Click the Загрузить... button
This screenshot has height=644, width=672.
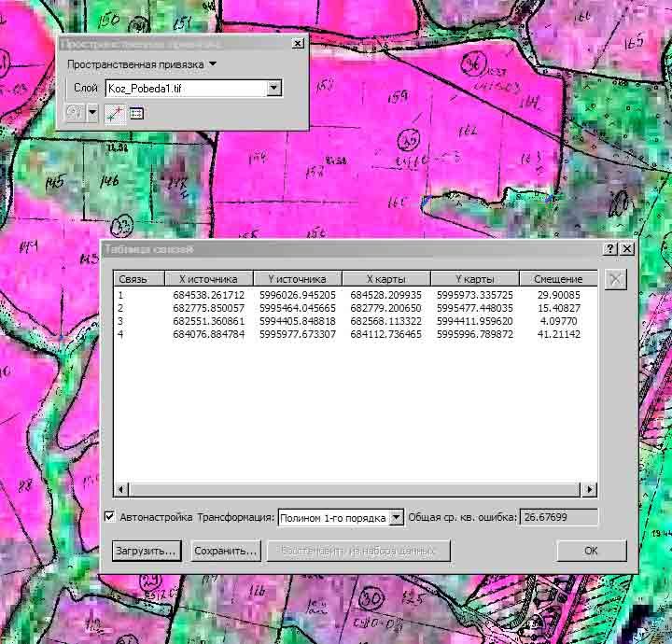(147, 551)
